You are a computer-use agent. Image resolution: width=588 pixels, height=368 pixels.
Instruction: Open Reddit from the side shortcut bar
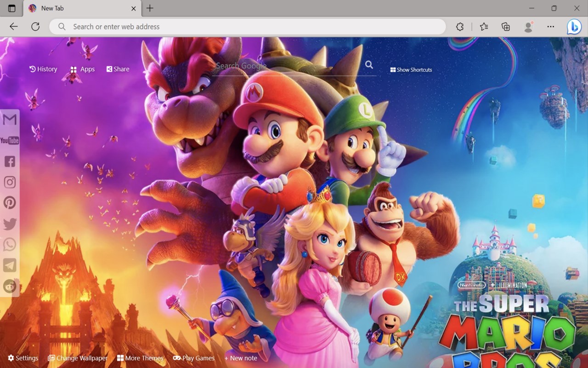coord(10,286)
